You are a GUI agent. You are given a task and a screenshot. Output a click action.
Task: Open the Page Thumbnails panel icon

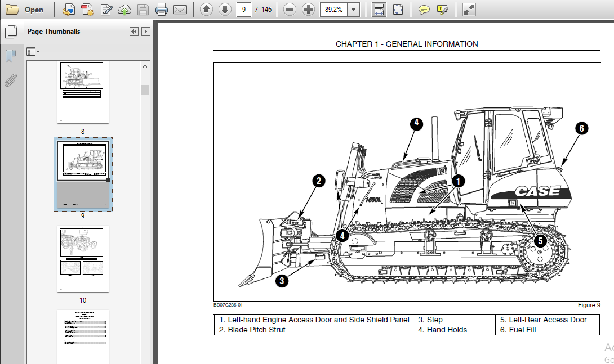[11, 32]
